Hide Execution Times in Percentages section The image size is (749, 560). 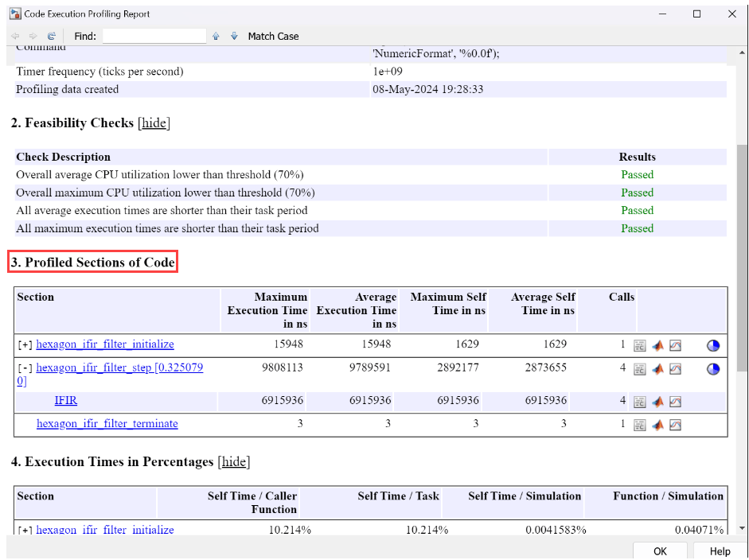tap(233, 462)
